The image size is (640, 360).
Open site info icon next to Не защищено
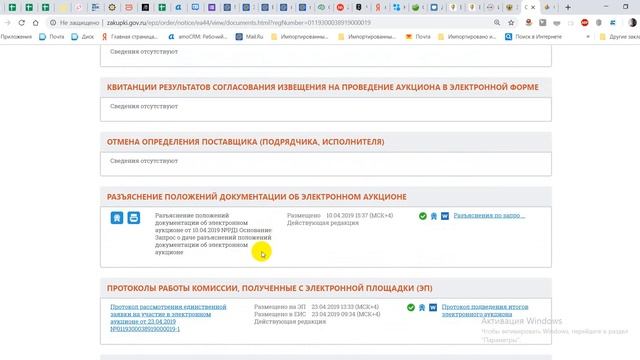tap(53, 23)
